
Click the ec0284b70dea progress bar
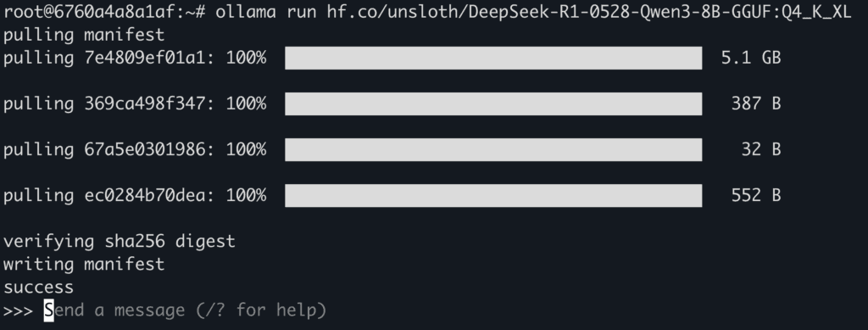493,196
